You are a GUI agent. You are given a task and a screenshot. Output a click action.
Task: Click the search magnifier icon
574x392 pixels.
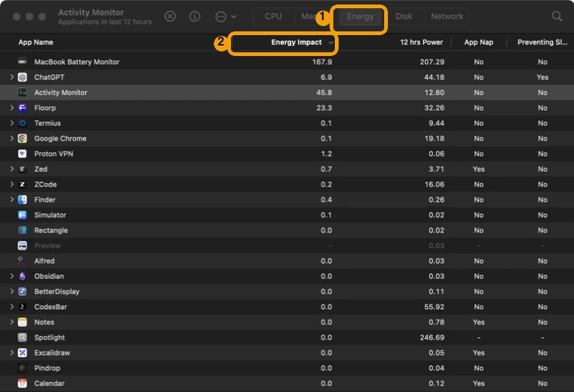click(557, 16)
